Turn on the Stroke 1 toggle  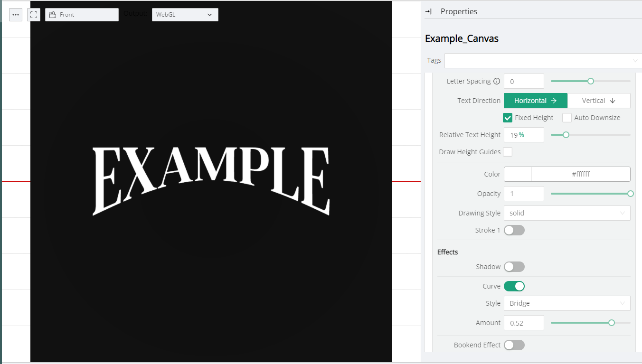point(514,230)
